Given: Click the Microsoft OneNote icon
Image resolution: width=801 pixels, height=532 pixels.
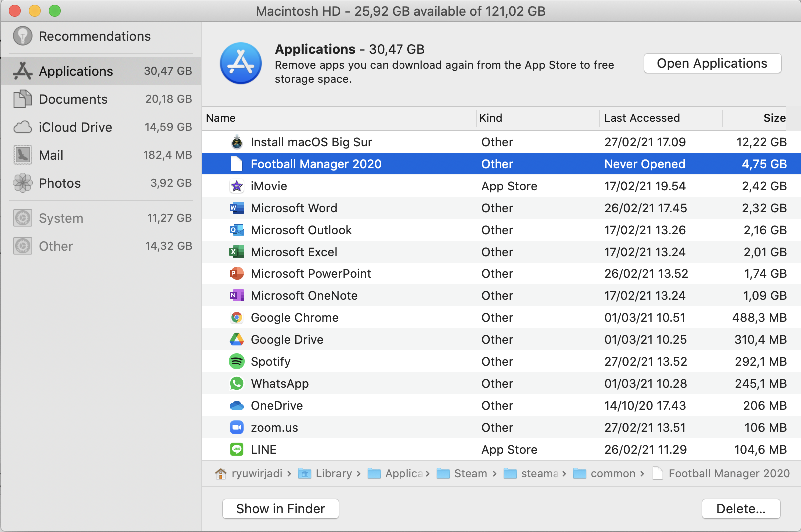Looking at the screenshot, I should [237, 295].
